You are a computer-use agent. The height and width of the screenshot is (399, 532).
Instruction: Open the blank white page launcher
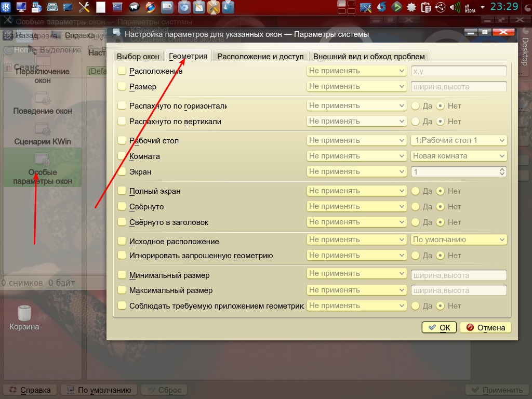pos(101,7)
